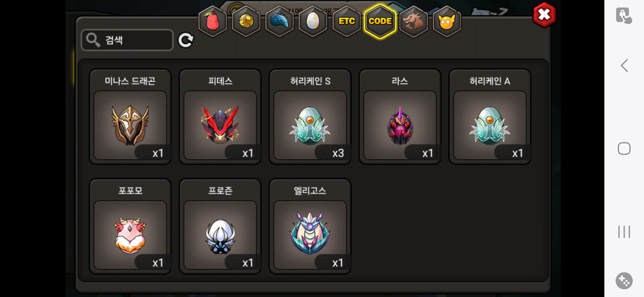Open the egg category tab
The width and height of the screenshot is (644, 297).
313,21
